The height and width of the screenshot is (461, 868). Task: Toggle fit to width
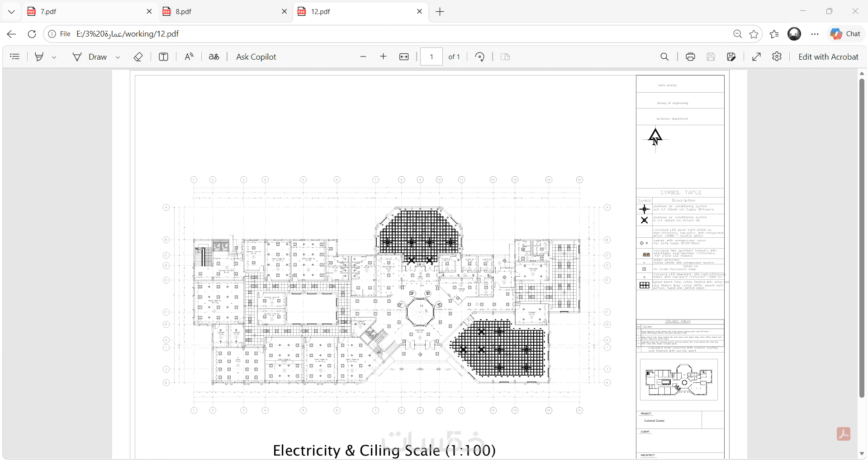click(x=404, y=56)
